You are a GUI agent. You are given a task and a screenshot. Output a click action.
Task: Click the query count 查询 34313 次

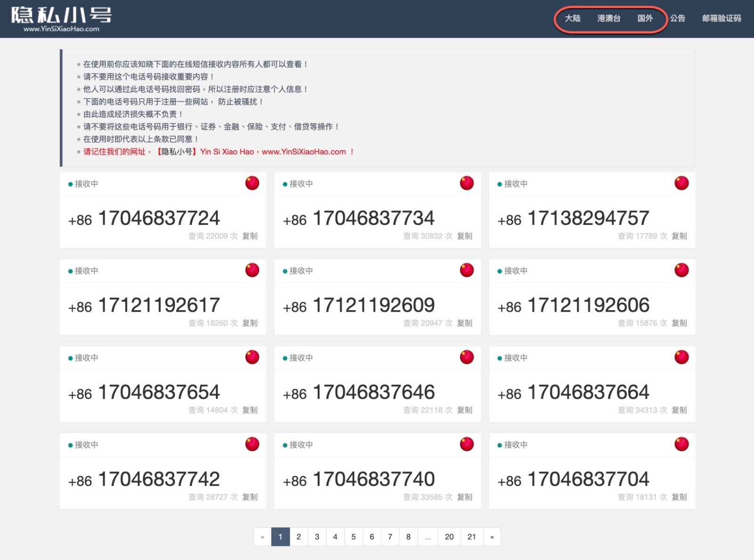click(x=642, y=410)
